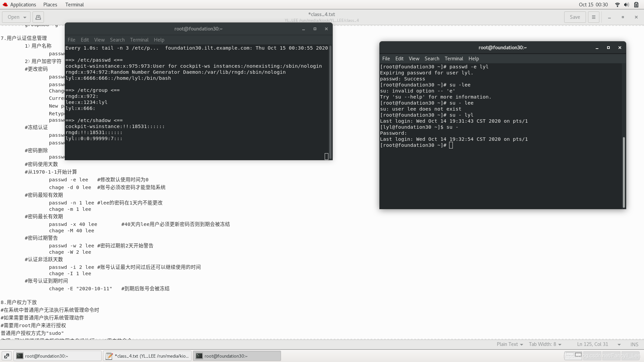Open Terminal menu in right terminal
The image size is (644, 362).
pyautogui.click(x=454, y=58)
